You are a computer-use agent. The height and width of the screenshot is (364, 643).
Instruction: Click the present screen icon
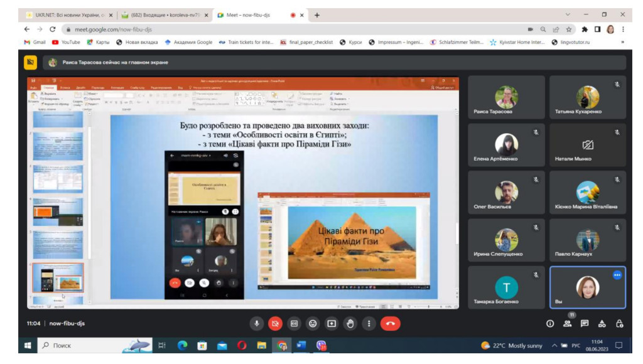332,324
